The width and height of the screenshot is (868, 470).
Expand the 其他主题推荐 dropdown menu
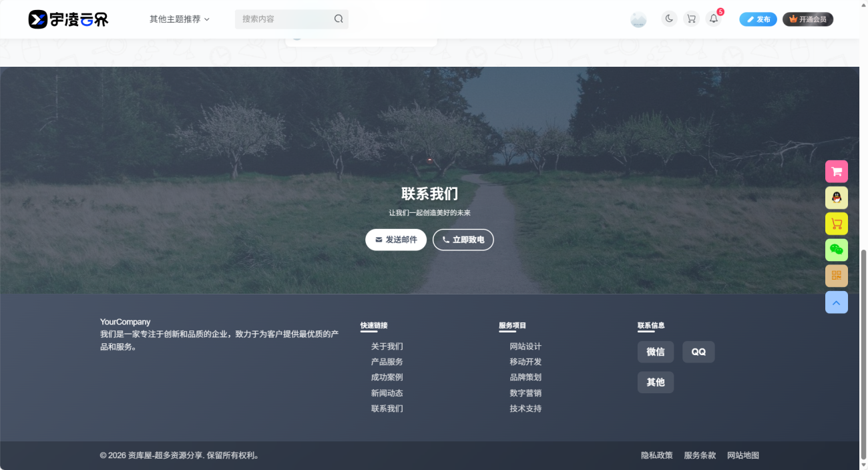click(179, 19)
